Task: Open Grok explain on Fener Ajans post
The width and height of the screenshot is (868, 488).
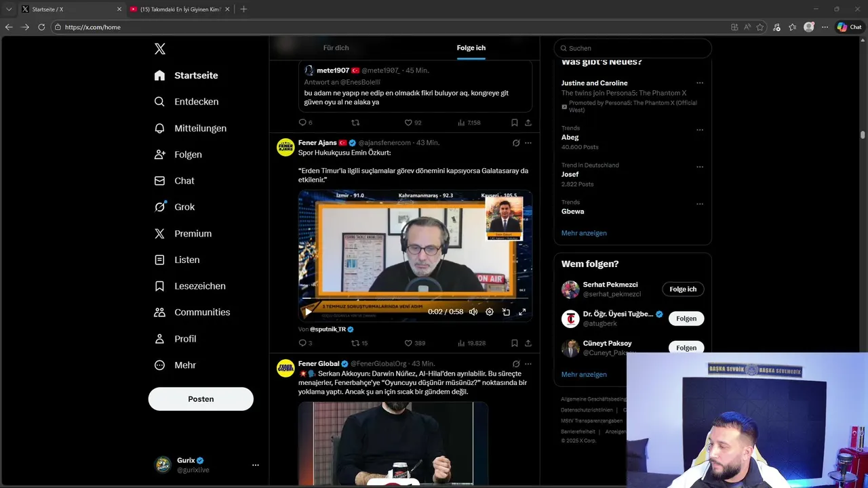Action: tap(516, 143)
